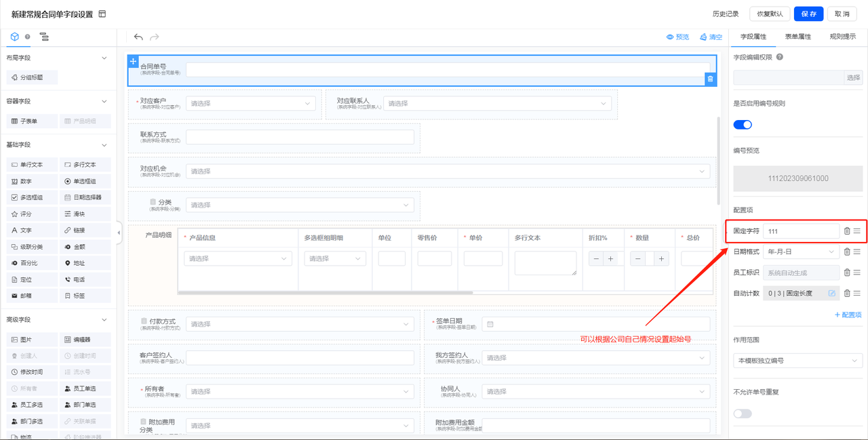Pick the 单行文本 field type
The image size is (868, 440).
click(x=32, y=165)
